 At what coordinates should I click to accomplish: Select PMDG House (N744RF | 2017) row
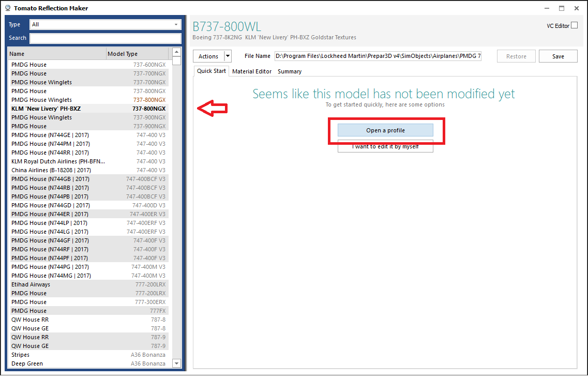pos(88,250)
